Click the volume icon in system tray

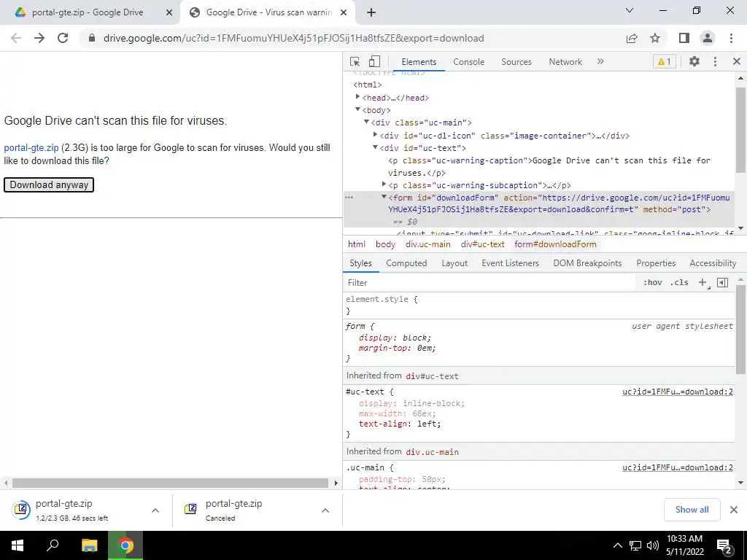[652, 545]
